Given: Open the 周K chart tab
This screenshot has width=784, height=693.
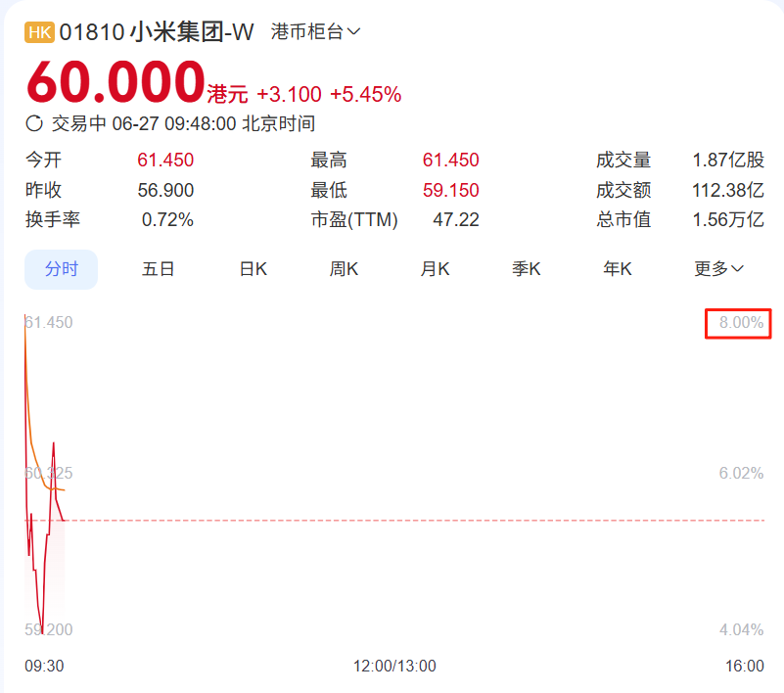Looking at the screenshot, I should point(344,269).
